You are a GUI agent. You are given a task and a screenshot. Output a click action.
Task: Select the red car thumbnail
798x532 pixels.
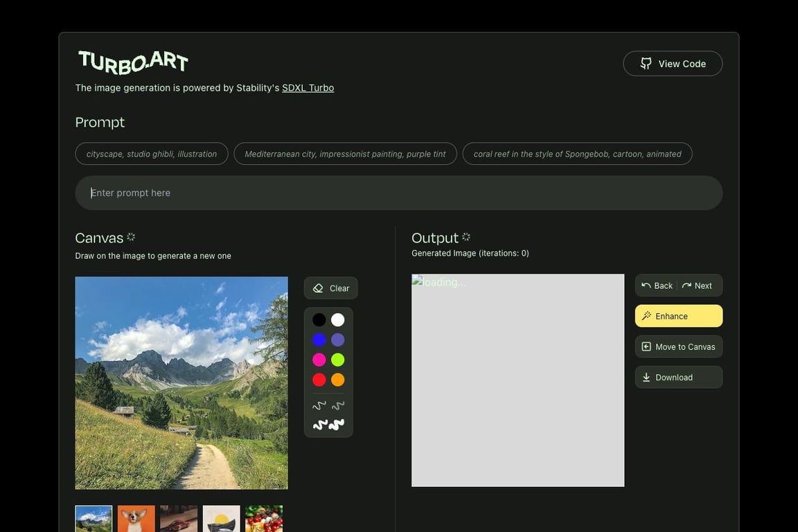coord(179,519)
